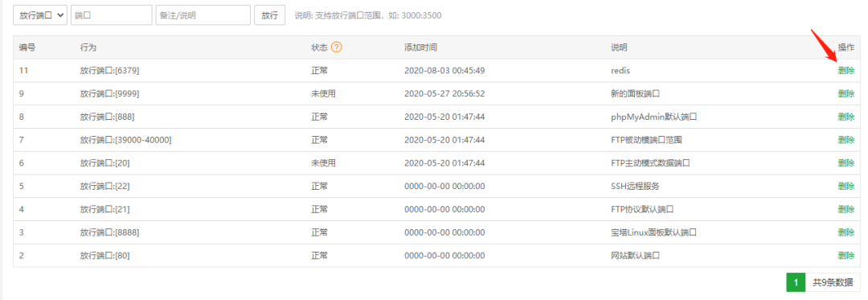This screenshot has width=868, height=300.
Task: Click the 共9条数据 total count label
Action: (x=833, y=282)
